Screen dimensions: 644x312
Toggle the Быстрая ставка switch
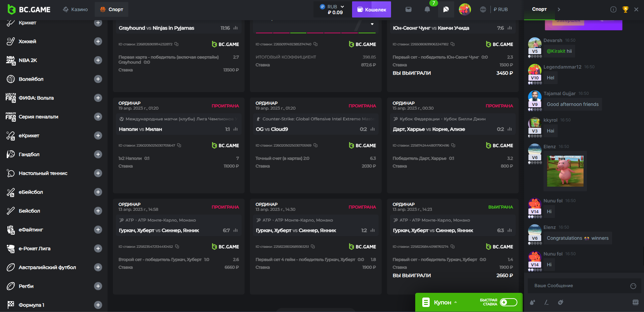pos(509,302)
